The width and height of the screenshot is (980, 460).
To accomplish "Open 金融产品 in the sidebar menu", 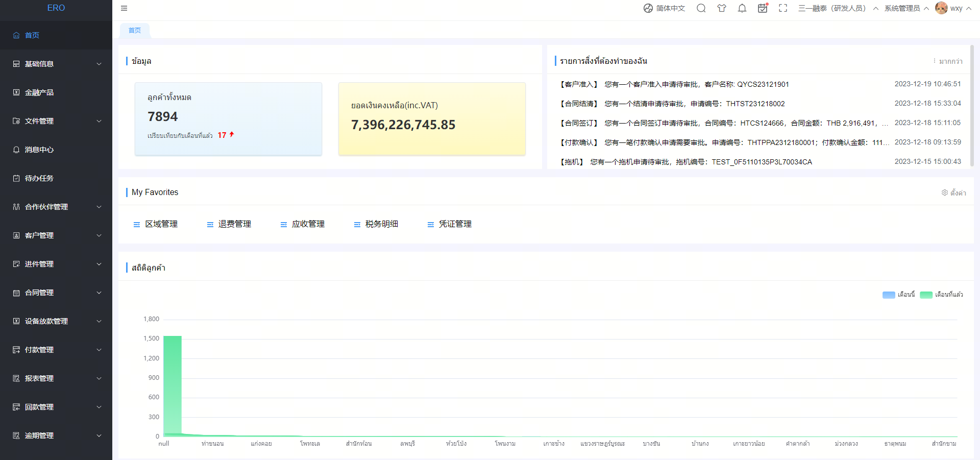I will coord(56,92).
